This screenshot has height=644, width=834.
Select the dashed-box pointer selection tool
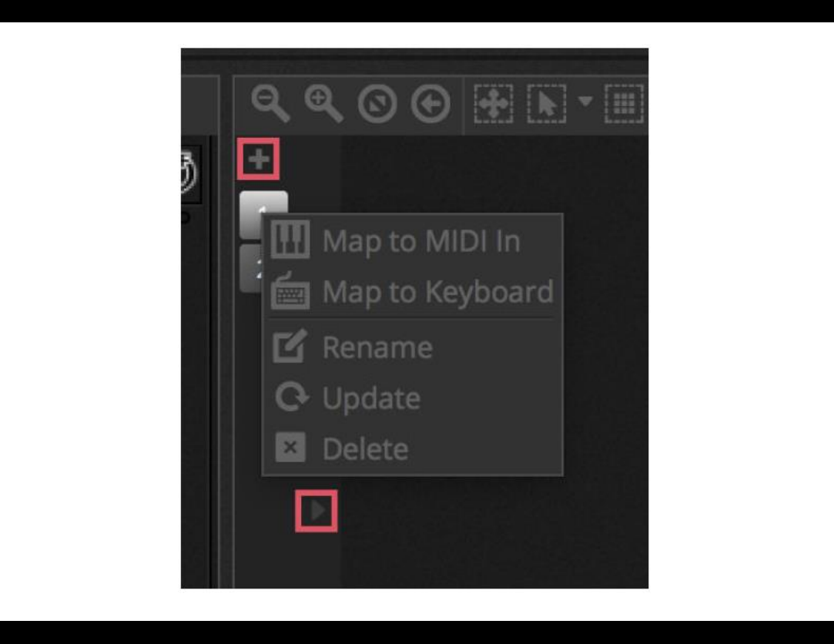546,103
